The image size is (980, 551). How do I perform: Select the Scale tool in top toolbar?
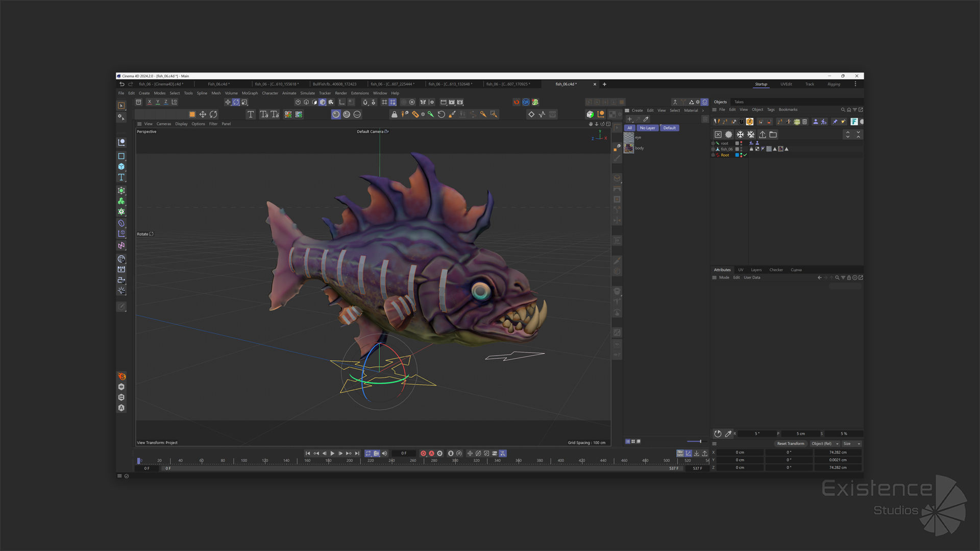(x=244, y=102)
